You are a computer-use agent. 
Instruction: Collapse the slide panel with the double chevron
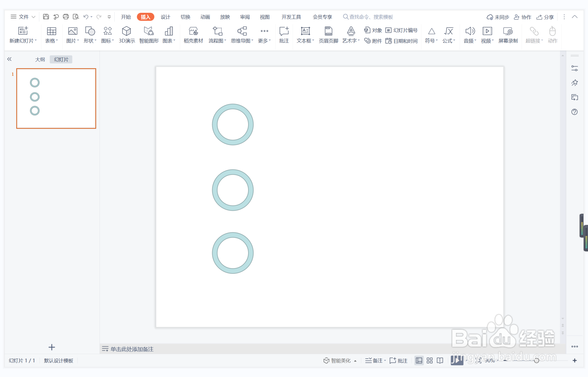pos(10,59)
